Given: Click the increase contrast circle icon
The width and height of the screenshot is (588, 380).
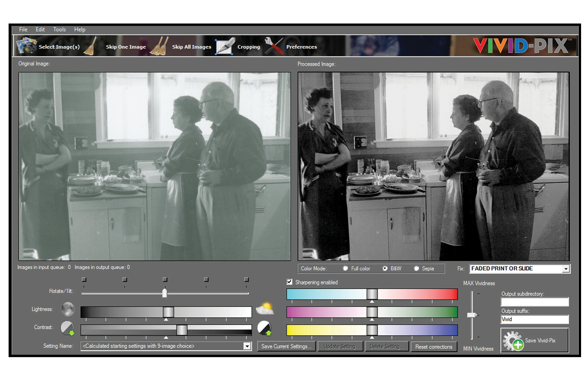Looking at the screenshot, I should 264,328.
